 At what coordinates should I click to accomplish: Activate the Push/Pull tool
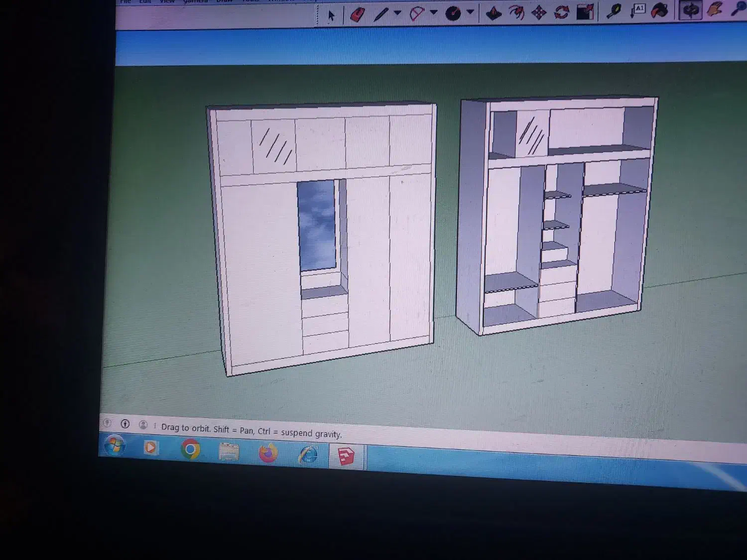(x=494, y=13)
